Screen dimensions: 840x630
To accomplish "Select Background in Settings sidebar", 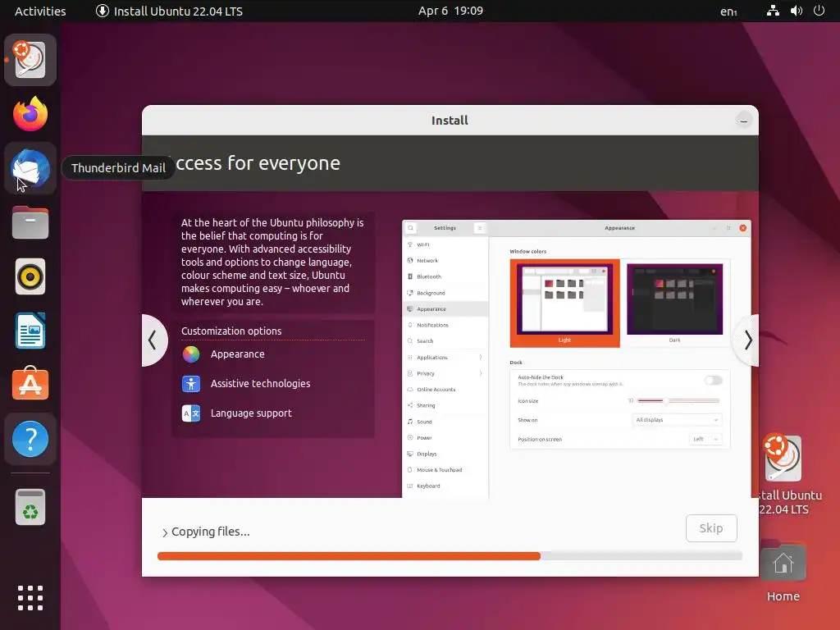I will 445,293.
